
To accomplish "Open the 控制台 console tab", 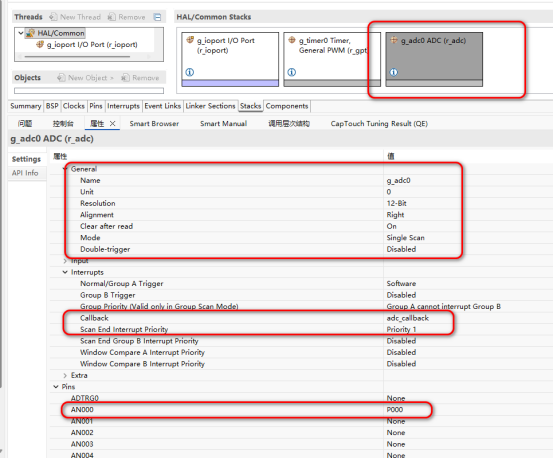I will coord(63,123).
